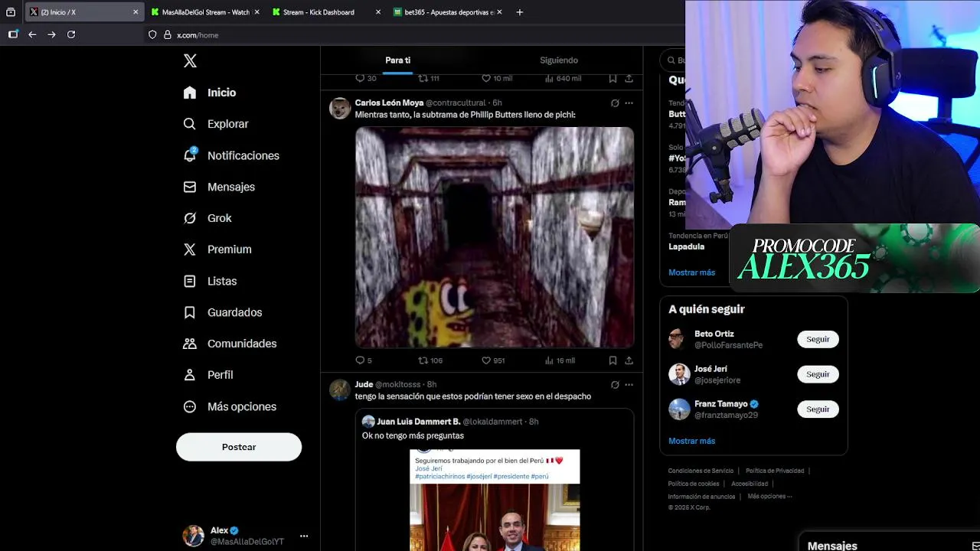This screenshot has height=551, width=980.
Task: Open Carlos León Moya's profile avatar
Action: (x=340, y=108)
